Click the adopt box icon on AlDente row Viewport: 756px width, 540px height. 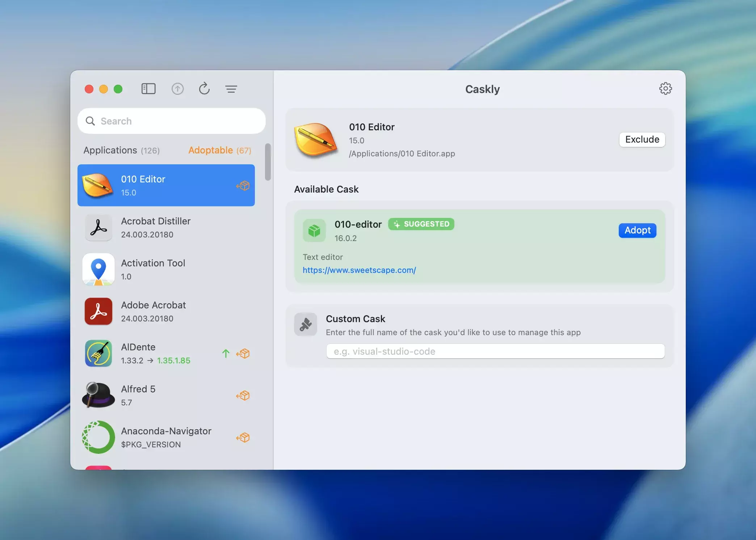click(243, 354)
